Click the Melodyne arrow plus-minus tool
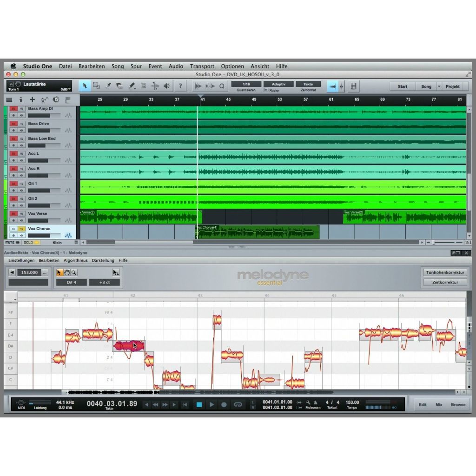Image resolution: width=476 pixels, height=476 pixels. [116, 272]
